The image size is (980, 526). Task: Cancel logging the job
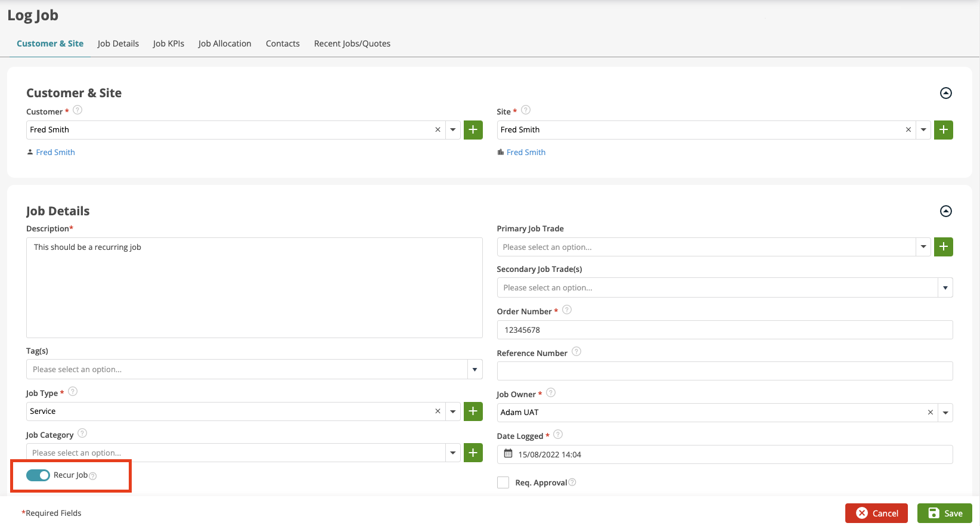[x=876, y=513]
